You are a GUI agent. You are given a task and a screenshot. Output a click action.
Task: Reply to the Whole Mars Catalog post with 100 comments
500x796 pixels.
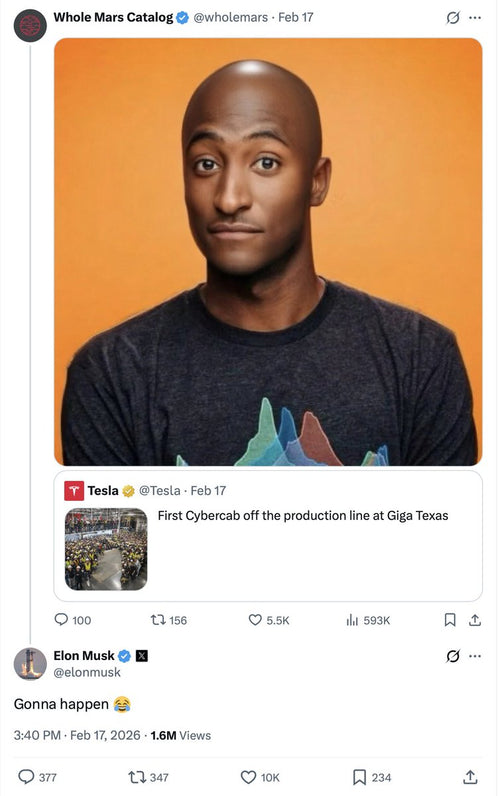click(x=73, y=620)
